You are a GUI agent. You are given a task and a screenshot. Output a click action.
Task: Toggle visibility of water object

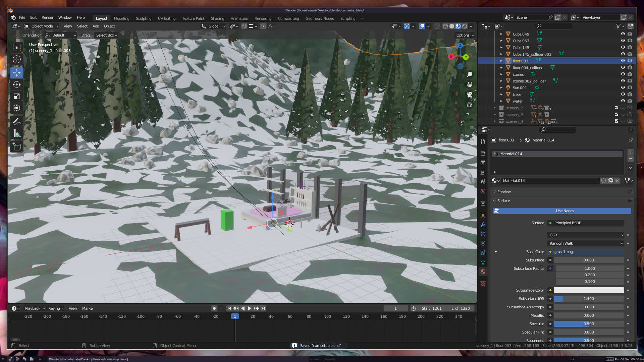point(623,101)
